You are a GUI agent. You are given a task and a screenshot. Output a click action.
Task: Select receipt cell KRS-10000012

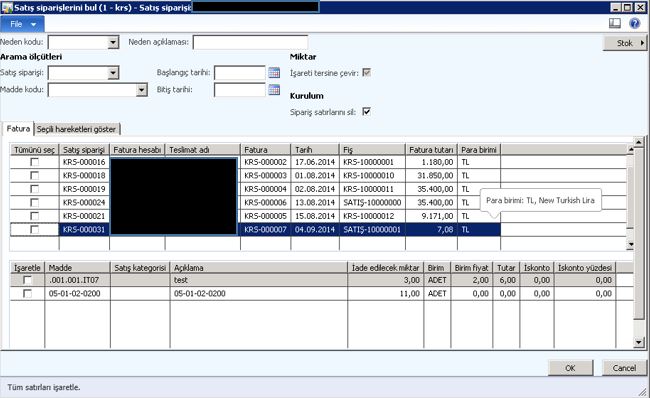point(372,216)
